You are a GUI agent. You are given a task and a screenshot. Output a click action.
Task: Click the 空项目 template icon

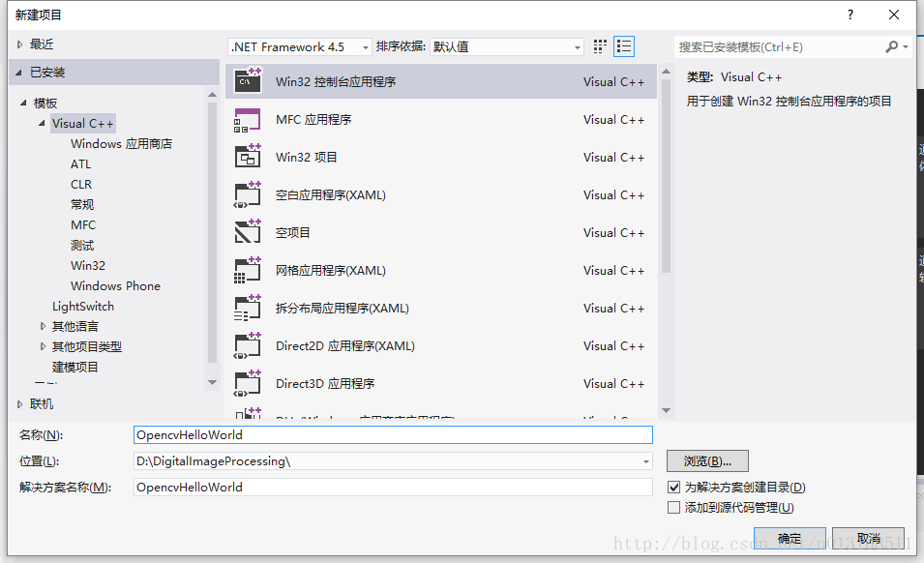(248, 232)
